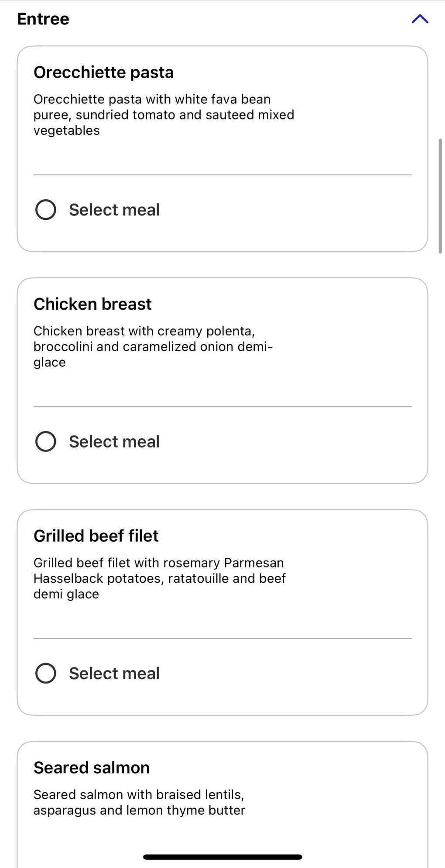This screenshot has width=445, height=868.
Task: Click the Entree section heading
Action: pyautogui.click(x=43, y=19)
